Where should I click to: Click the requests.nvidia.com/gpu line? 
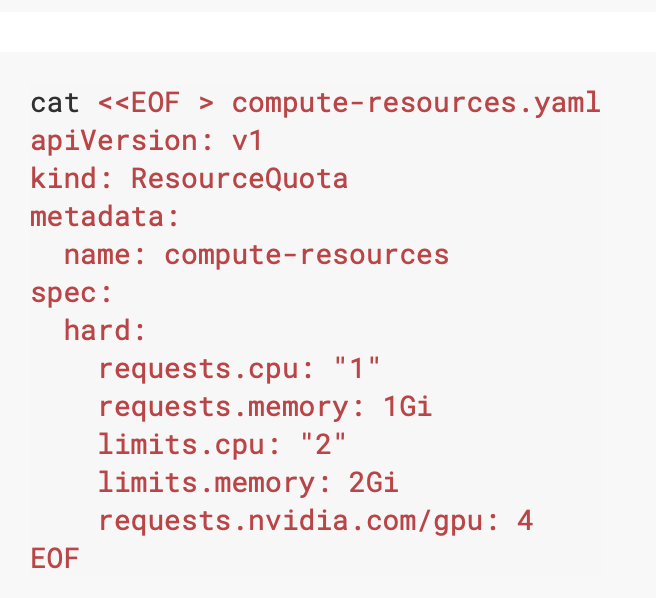pos(315,521)
